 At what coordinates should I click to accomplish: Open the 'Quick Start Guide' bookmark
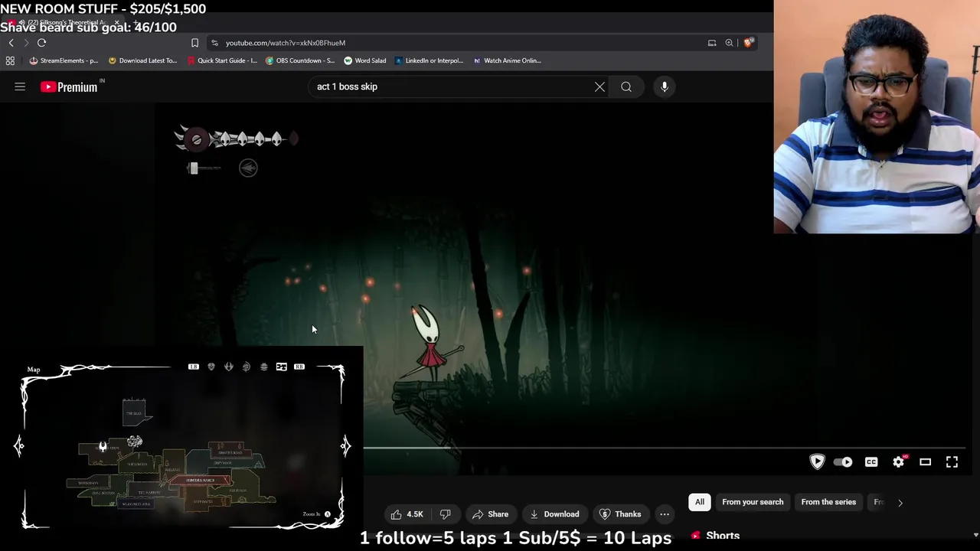click(x=222, y=60)
